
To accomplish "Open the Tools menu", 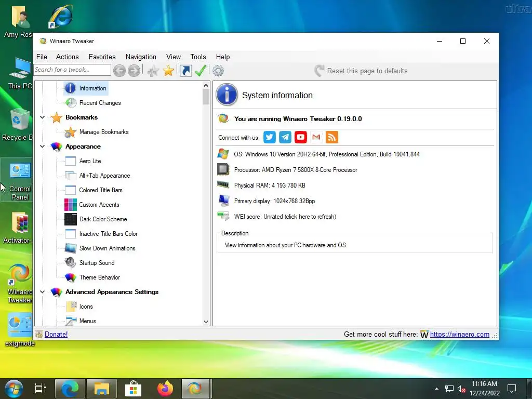I will tap(198, 57).
